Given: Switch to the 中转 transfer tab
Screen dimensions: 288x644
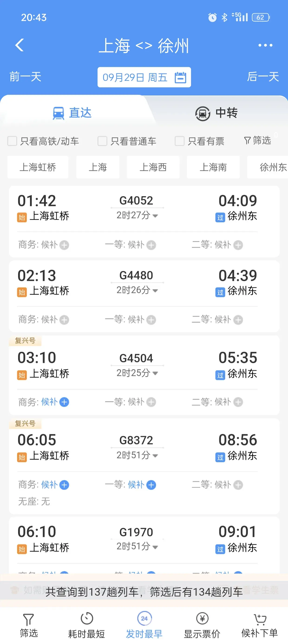Looking at the screenshot, I should pos(216,113).
